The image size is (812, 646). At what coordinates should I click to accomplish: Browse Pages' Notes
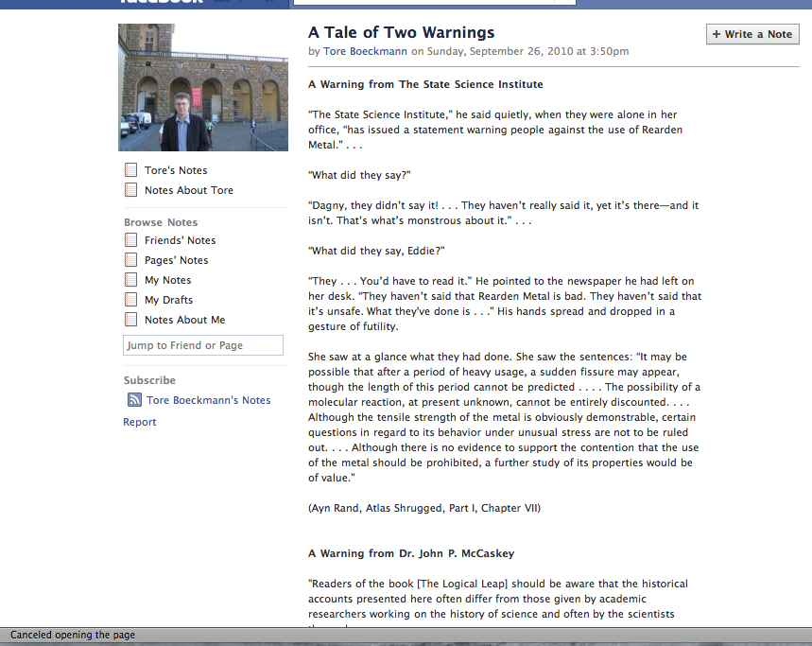click(176, 260)
